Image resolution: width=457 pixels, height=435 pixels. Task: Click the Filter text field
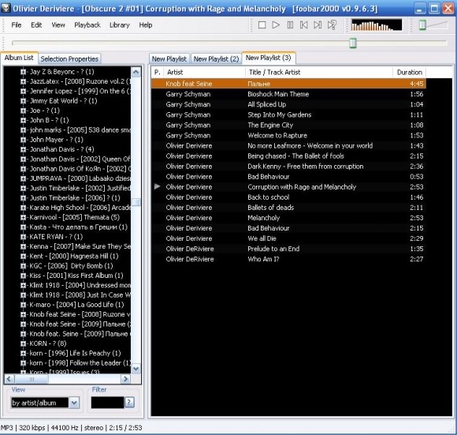pos(107,403)
